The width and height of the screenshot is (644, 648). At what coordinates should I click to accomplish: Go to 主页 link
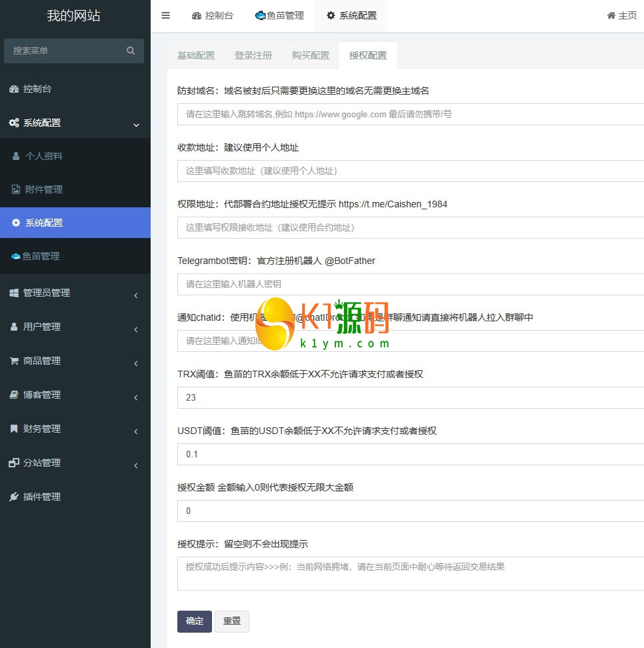(622, 16)
